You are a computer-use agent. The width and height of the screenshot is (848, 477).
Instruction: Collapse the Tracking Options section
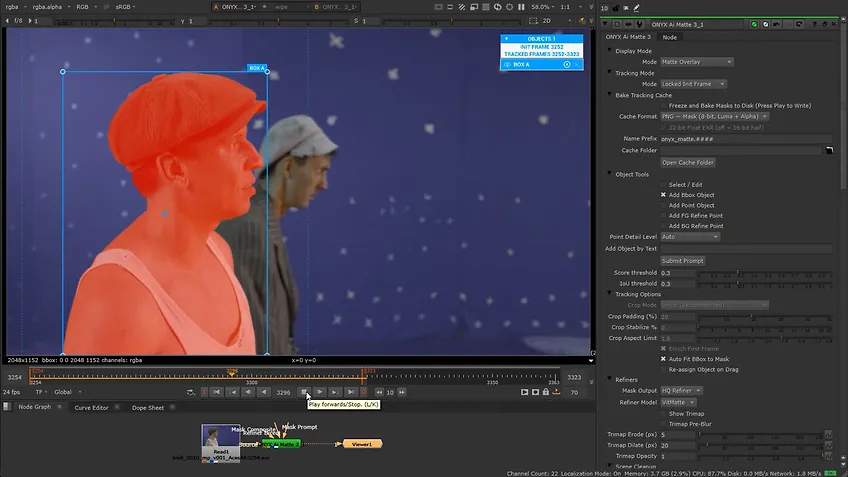coord(610,294)
